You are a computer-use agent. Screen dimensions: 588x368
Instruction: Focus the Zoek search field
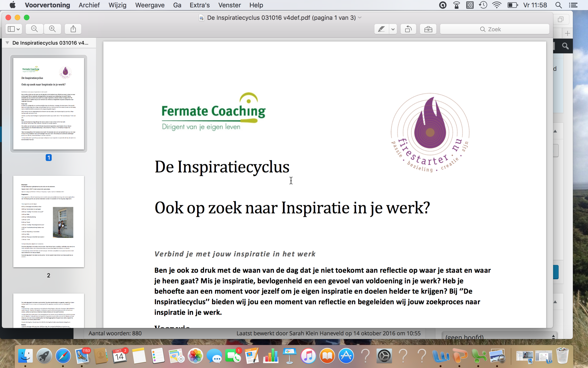(495, 29)
